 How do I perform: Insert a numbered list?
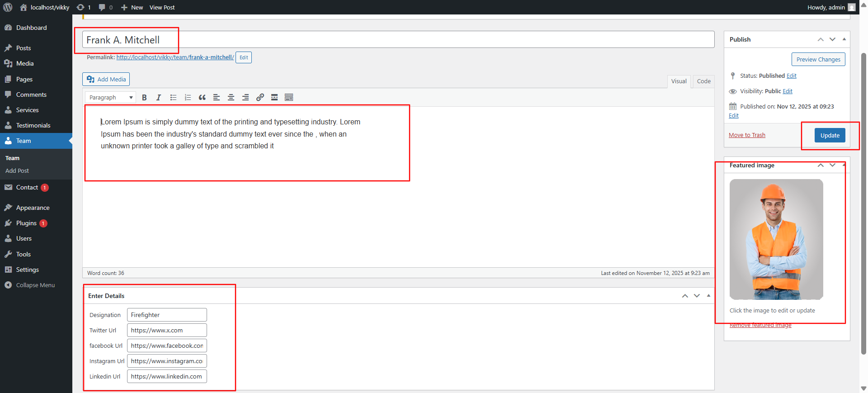click(x=188, y=98)
